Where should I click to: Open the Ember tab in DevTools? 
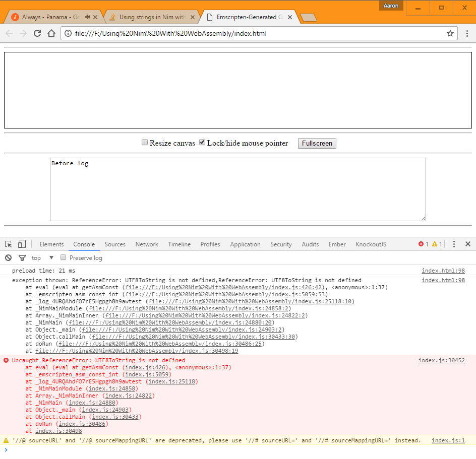tap(336, 244)
